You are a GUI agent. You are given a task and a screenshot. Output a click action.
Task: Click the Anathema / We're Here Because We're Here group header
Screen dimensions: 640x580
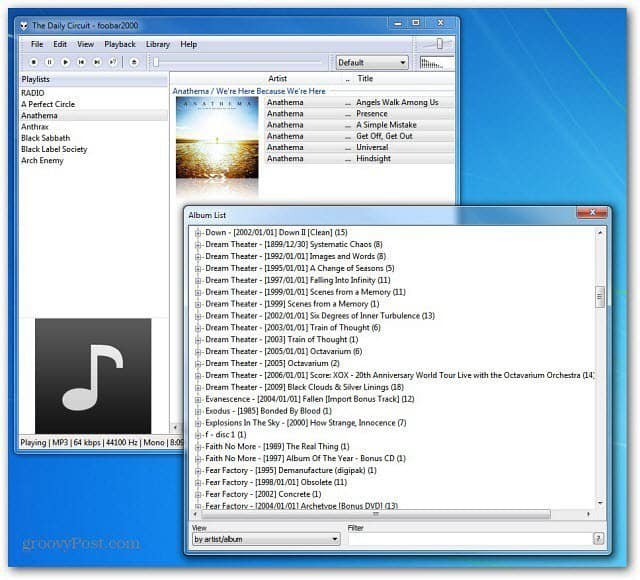click(x=249, y=91)
